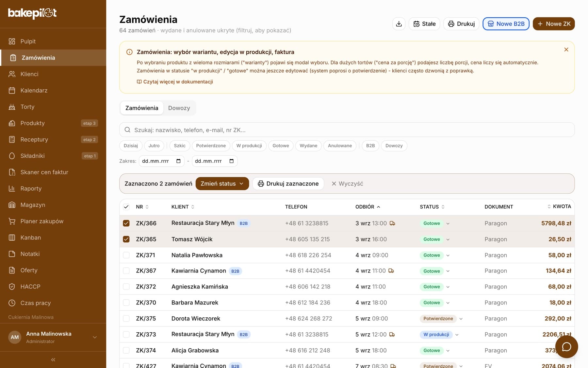The image size is (588, 368).
Task: Uncheck order ZK/365 checkbox
Action: click(126, 239)
